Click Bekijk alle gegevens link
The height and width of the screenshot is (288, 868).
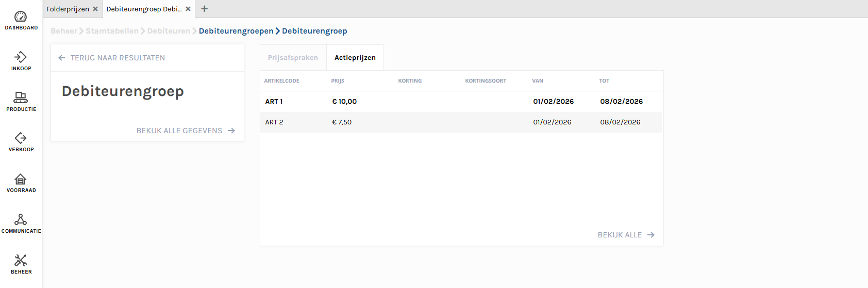185,131
